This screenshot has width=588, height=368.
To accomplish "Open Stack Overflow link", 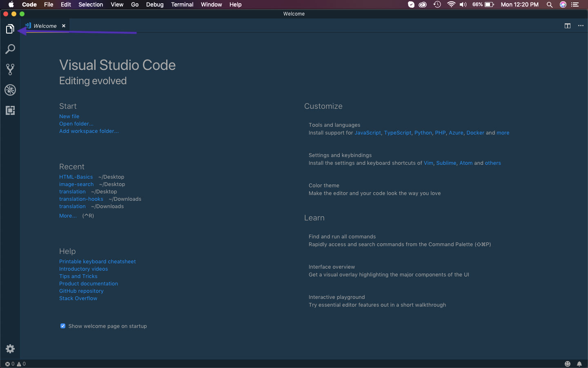I will click(x=78, y=298).
